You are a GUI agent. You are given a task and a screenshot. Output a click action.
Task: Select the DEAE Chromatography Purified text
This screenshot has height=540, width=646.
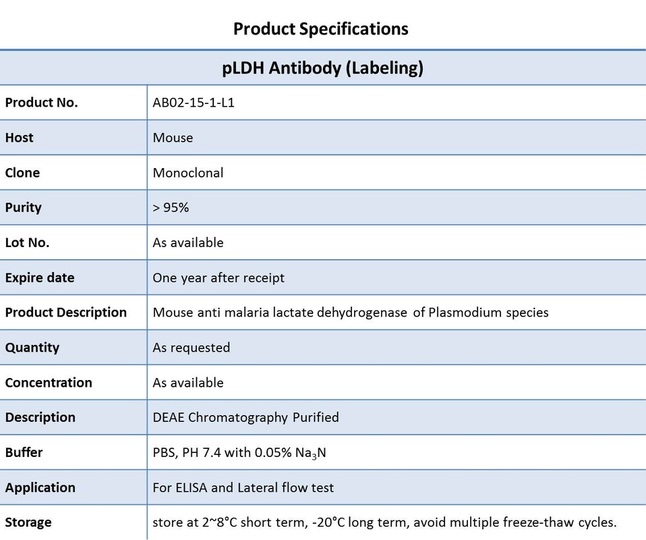[246, 418]
